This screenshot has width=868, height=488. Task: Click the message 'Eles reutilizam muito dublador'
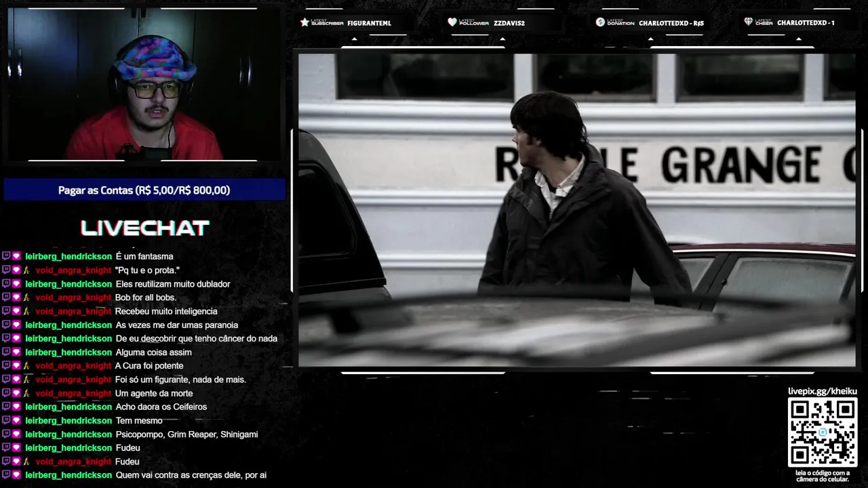pos(173,284)
